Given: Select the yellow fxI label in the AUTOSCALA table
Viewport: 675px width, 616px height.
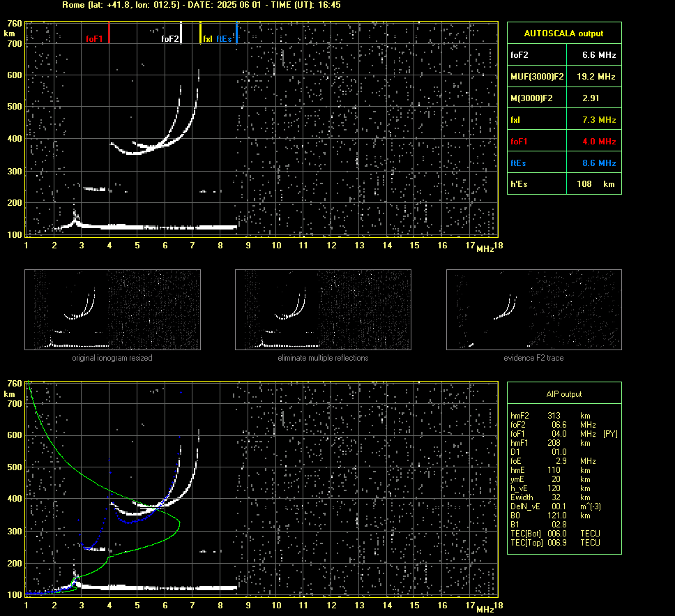Looking at the screenshot, I should point(515,120).
